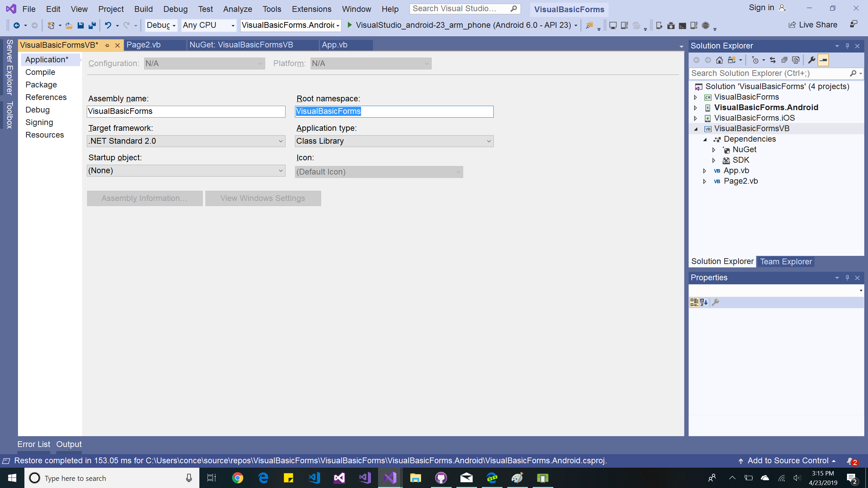Click the Undo toolbar icon
Image resolution: width=868 pixels, height=488 pixels.
(108, 25)
